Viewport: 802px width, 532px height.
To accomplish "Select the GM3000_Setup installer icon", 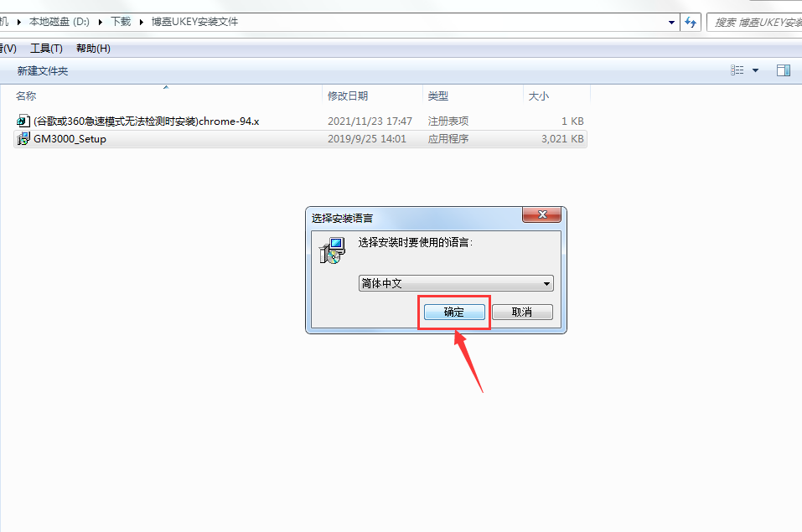I will [x=23, y=138].
